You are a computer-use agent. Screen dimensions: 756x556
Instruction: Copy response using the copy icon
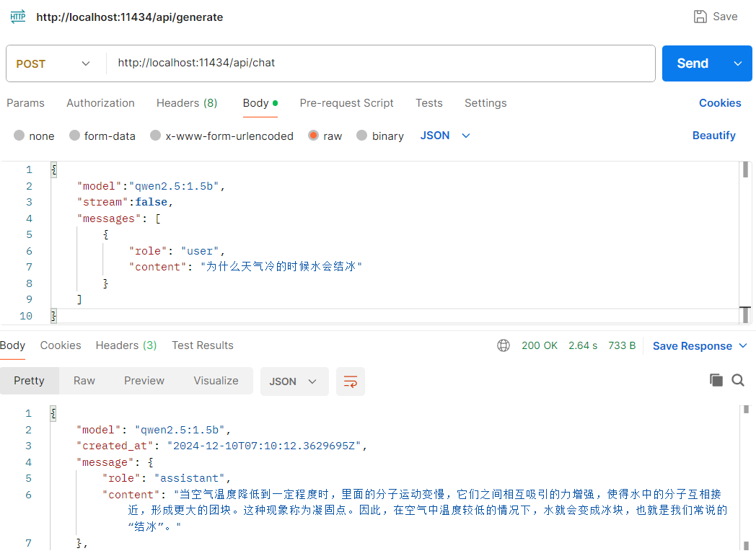pyautogui.click(x=716, y=380)
